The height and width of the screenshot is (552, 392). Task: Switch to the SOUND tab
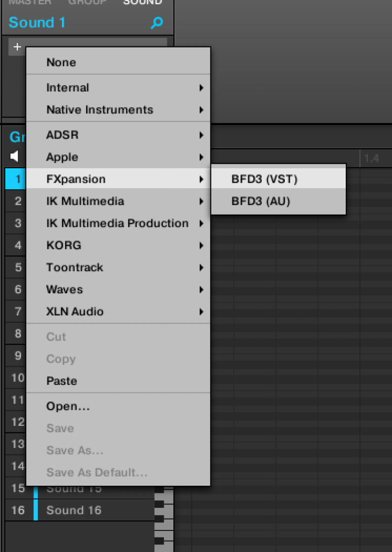(x=142, y=3)
